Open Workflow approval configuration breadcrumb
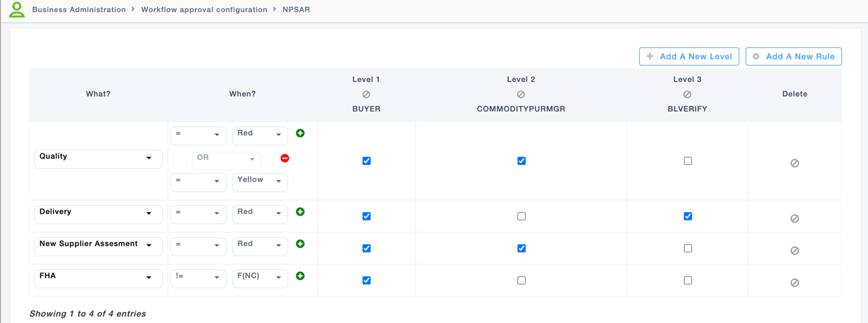The image size is (868, 323). coord(204,10)
